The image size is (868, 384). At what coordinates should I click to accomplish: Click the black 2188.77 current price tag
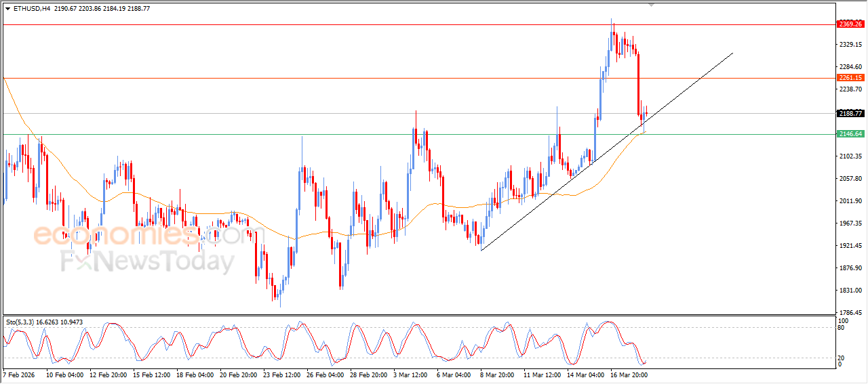[x=850, y=114]
